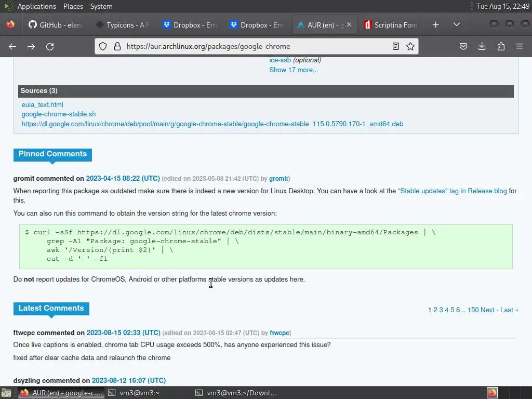Click the Sources (3) header bar
The image size is (532, 399).
pos(266,91)
